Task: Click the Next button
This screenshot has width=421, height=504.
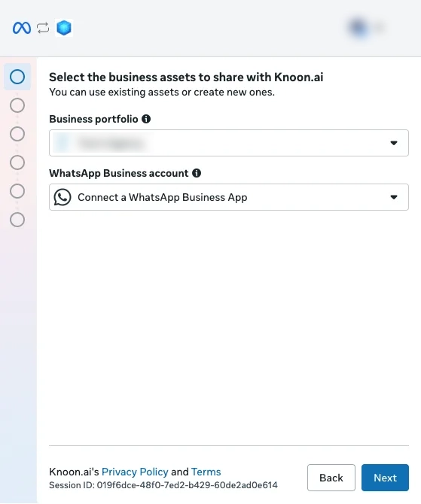Action: coord(385,478)
